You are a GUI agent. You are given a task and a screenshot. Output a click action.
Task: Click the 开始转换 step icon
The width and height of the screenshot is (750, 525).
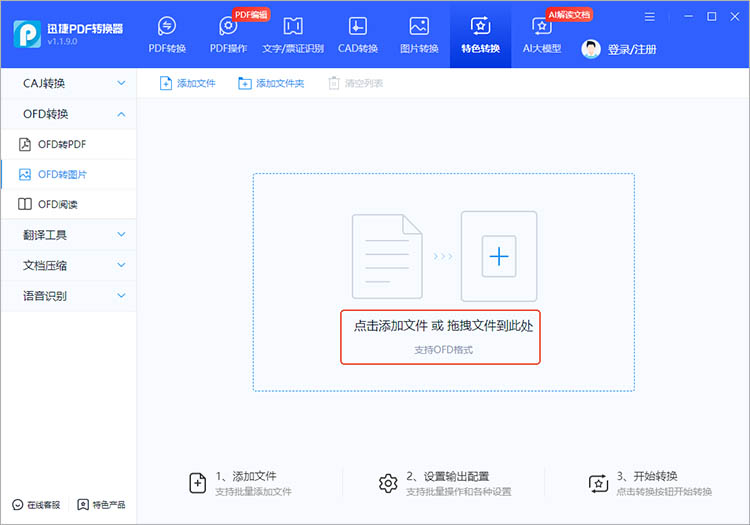(598, 483)
